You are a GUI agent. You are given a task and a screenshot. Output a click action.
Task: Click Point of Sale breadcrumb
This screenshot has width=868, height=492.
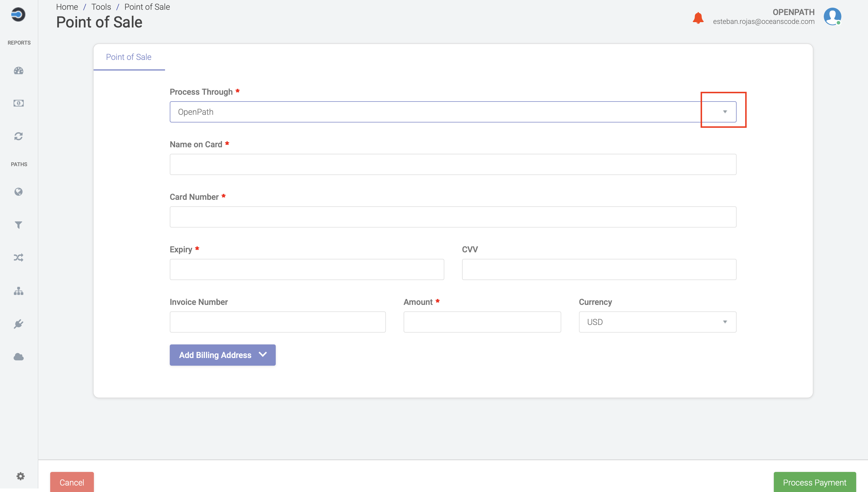[147, 7]
